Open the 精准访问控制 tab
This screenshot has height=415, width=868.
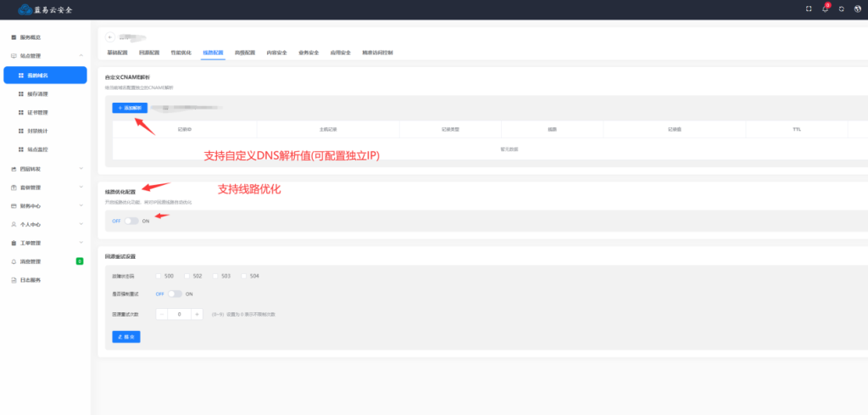377,53
